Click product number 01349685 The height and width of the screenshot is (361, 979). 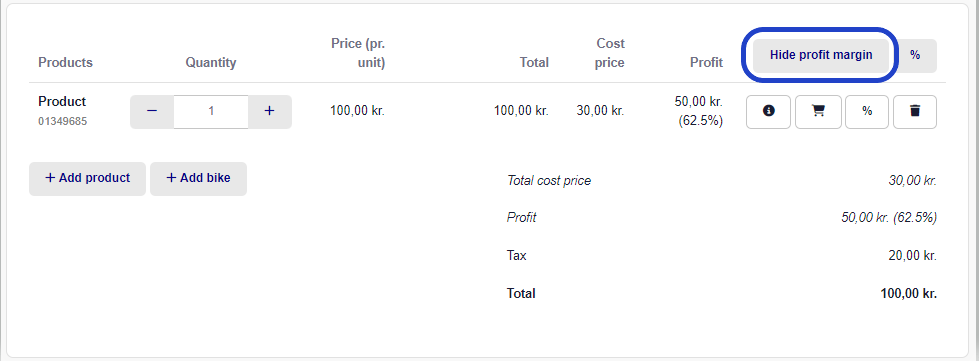(x=62, y=121)
